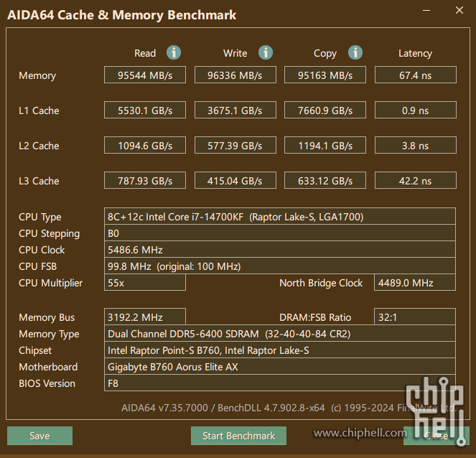This screenshot has height=458, width=476.
Task: Select L3 Cache latency 42.2 ns
Action: (416, 181)
